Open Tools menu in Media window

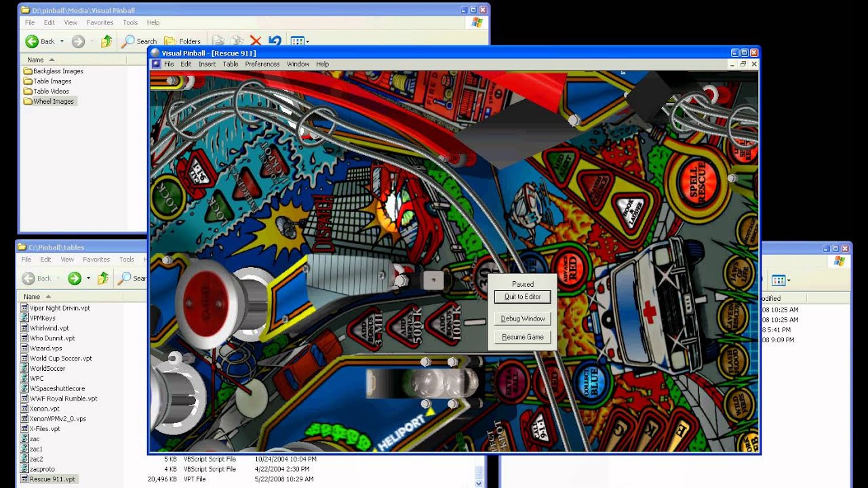pyautogui.click(x=130, y=22)
